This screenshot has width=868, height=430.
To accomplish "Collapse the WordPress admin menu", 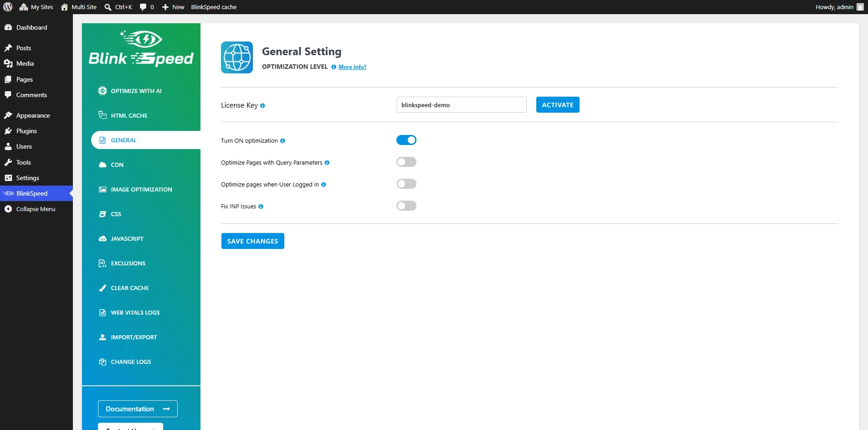I will tap(36, 209).
